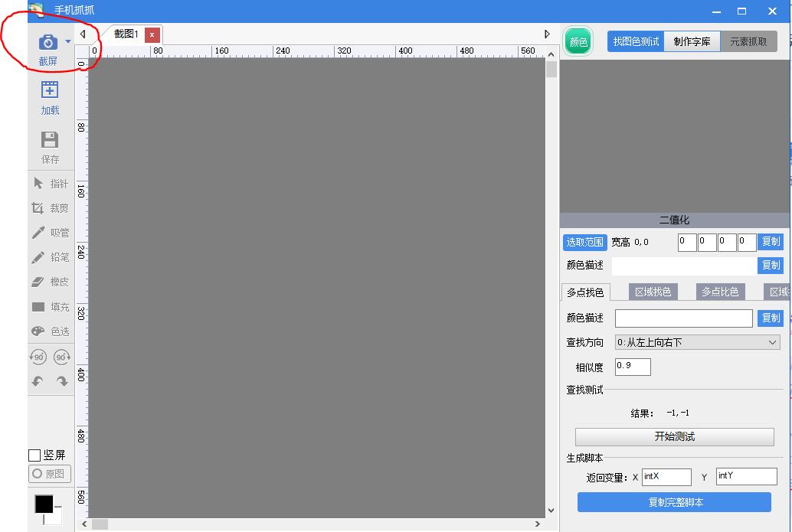Switch to the 多点比色 tab
The height and width of the screenshot is (532, 792).
coord(720,292)
